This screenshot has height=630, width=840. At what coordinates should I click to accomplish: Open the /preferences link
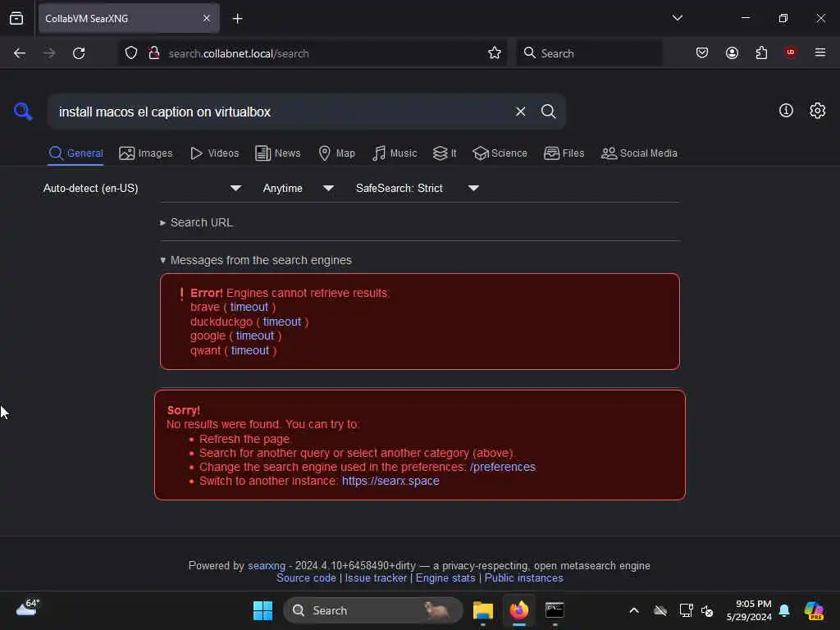coord(503,467)
